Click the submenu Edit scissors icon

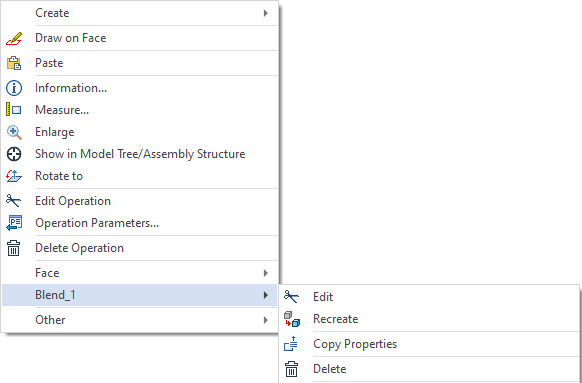(x=291, y=297)
